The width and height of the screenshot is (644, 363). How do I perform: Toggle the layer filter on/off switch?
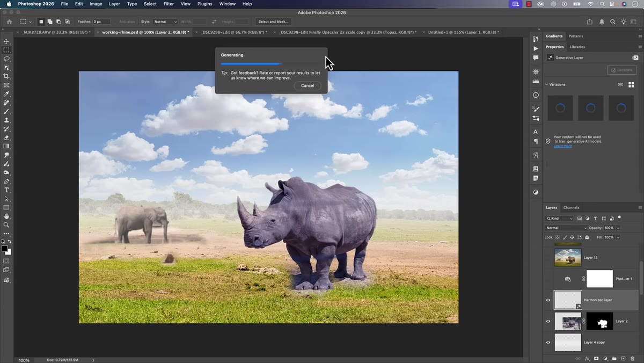(619, 217)
